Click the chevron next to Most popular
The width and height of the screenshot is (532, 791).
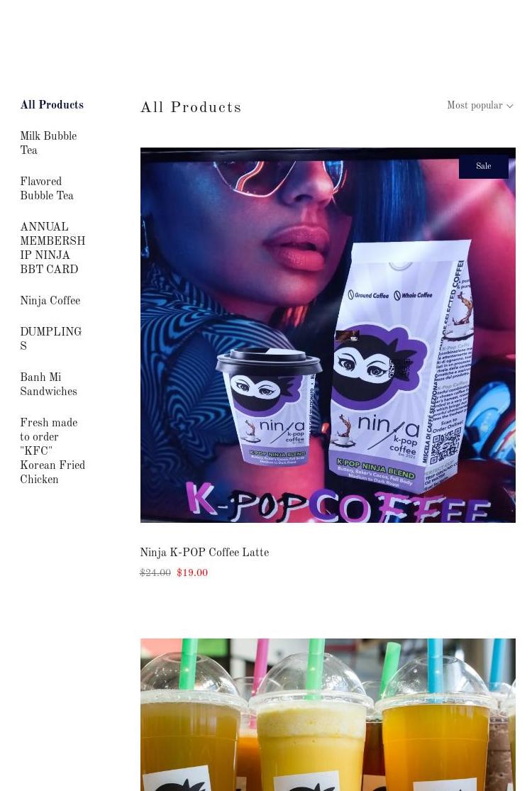pos(510,106)
